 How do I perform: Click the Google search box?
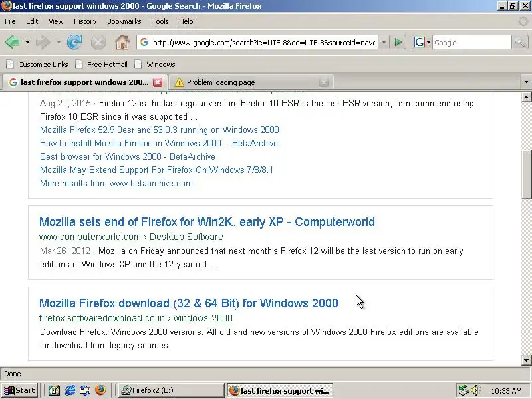[x=471, y=43]
